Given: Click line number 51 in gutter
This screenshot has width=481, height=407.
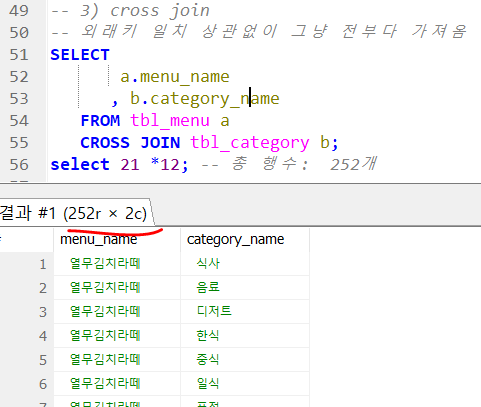Looking at the screenshot, I should click(19, 55).
